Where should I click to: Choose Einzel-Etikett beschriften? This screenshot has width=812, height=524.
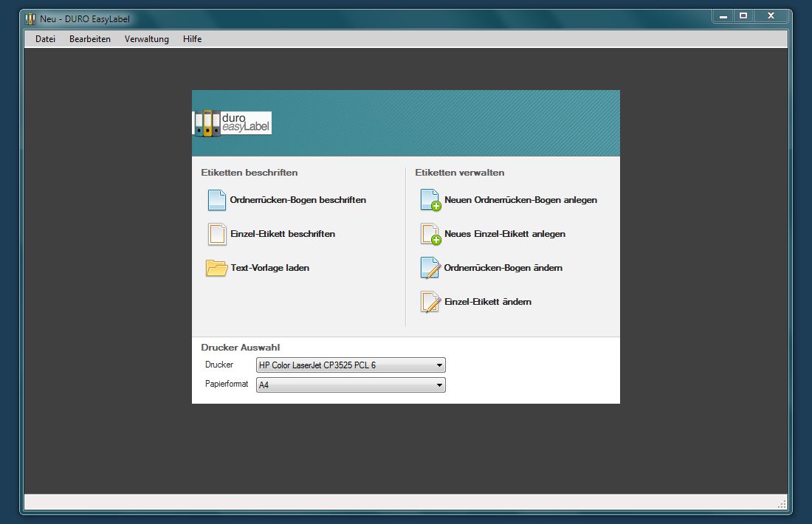point(283,234)
